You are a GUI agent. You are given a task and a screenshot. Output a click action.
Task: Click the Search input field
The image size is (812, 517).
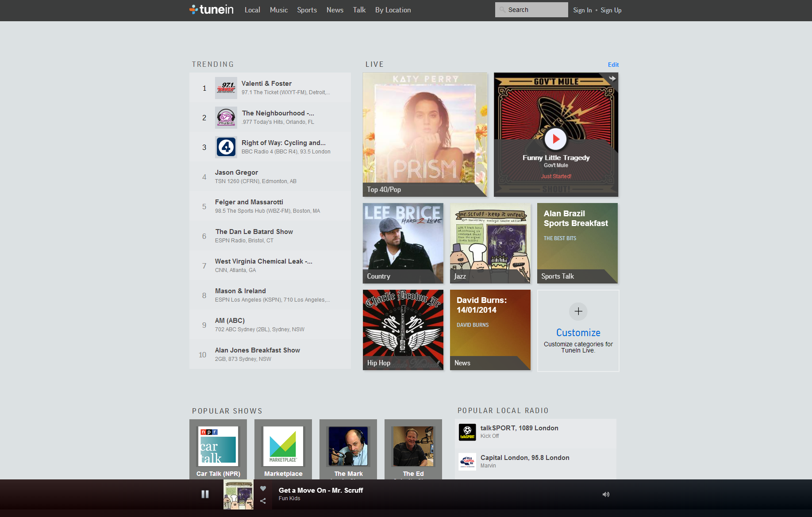click(x=535, y=10)
